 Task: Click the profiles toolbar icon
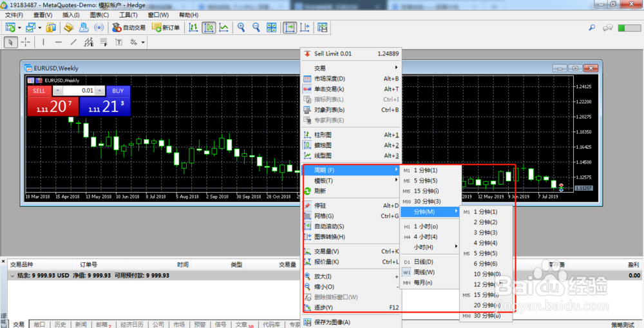click(x=30, y=28)
